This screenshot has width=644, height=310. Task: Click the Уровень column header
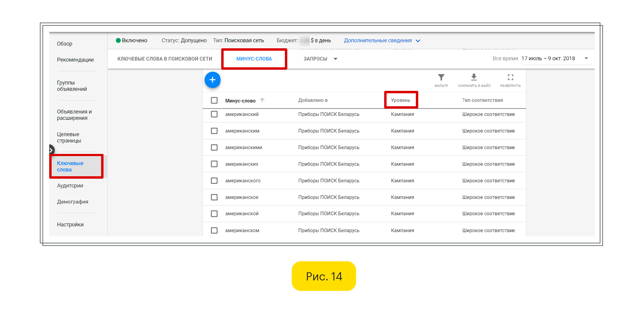[400, 100]
